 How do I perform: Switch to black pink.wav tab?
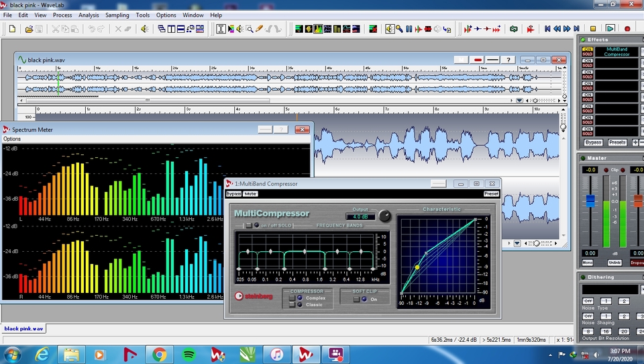pos(23,328)
